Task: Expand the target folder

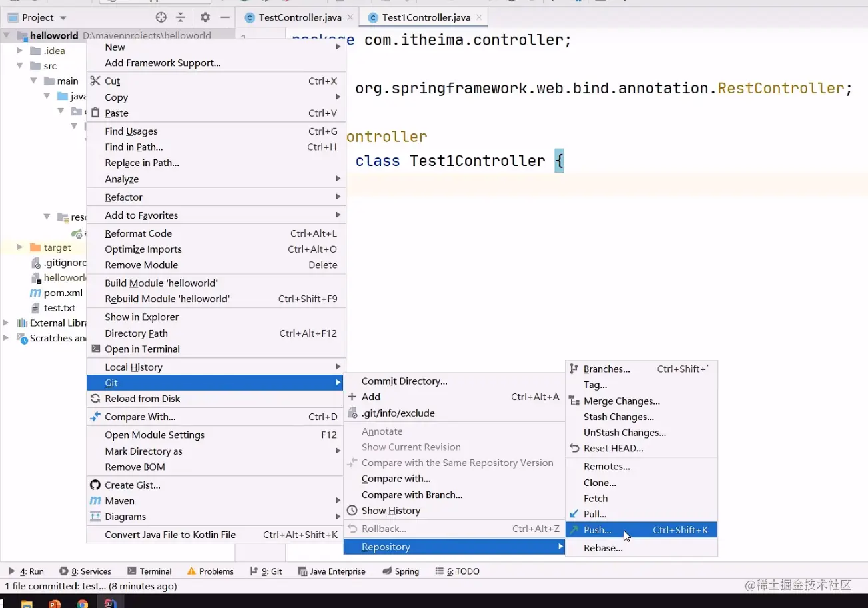Action: point(20,247)
